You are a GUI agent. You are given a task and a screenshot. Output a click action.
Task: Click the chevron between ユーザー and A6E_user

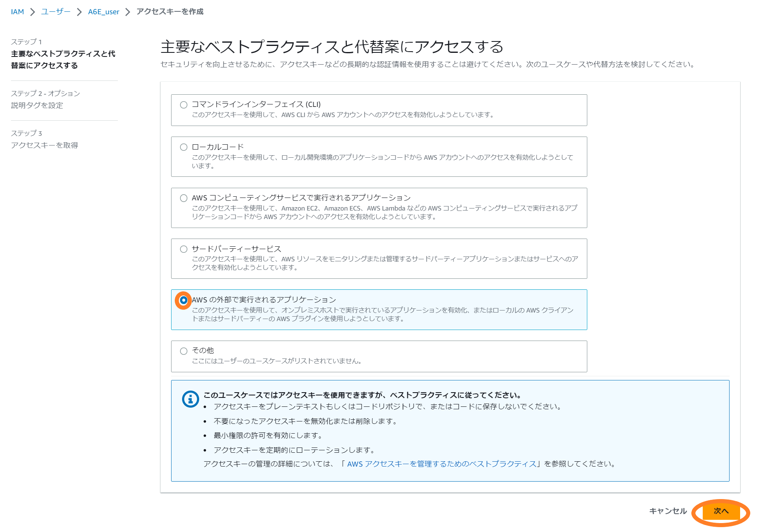click(x=79, y=12)
